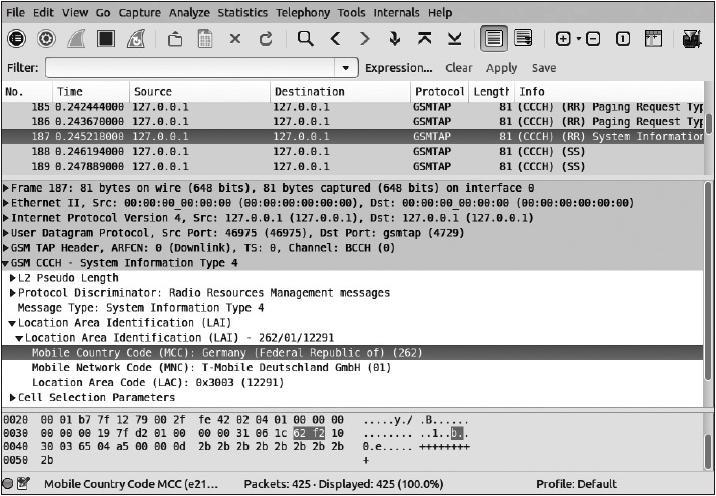The width and height of the screenshot is (716, 496).
Task: Click the zoom in toolbar icon
Action: click(563, 39)
